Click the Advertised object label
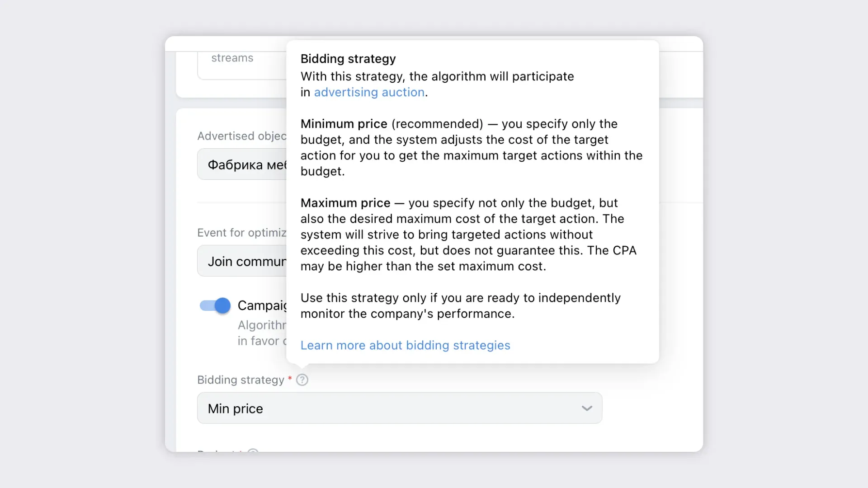The height and width of the screenshot is (488, 868). [x=241, y=136]
